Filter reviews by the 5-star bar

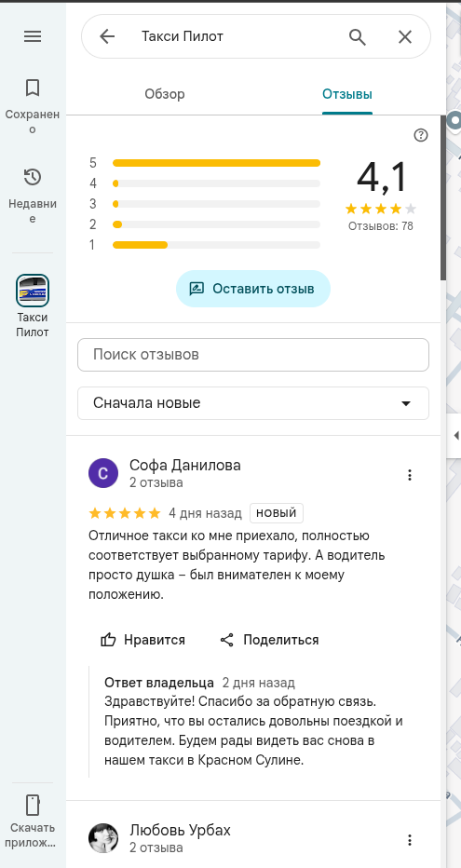205,163
